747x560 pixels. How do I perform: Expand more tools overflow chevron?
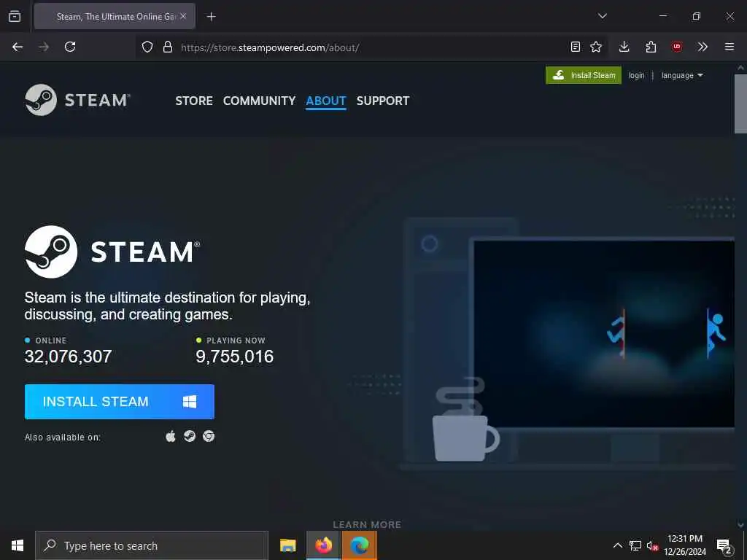(703, 47)
